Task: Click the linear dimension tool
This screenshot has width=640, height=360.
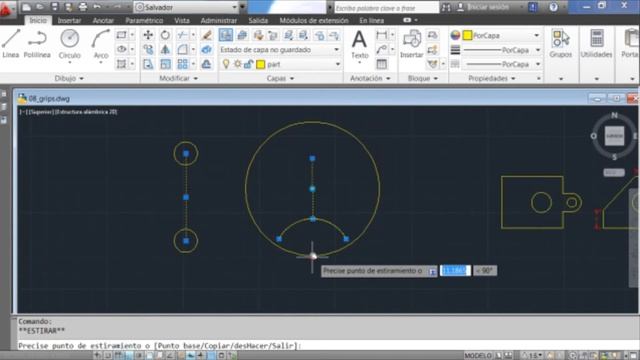Action: click(382, 35)
